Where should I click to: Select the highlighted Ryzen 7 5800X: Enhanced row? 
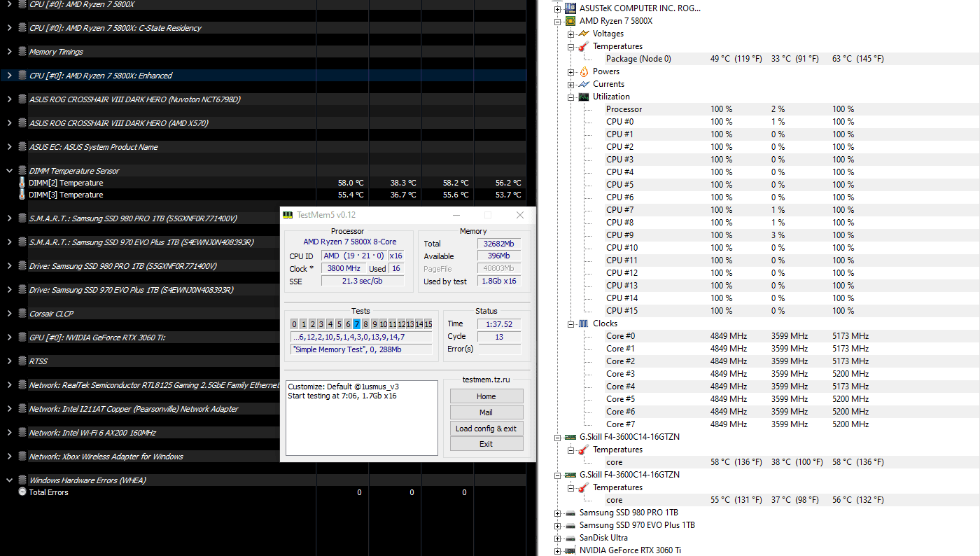point(263,76)
